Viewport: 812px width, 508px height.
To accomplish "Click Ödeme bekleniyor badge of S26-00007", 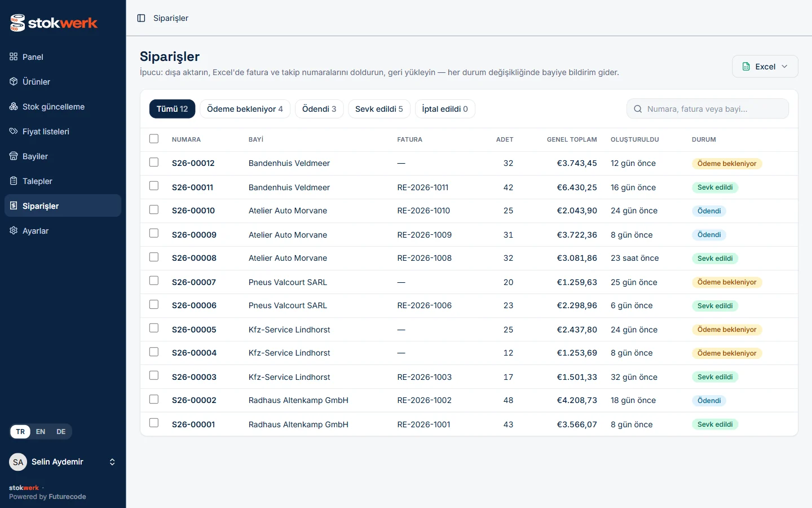I will coord(727,282).
